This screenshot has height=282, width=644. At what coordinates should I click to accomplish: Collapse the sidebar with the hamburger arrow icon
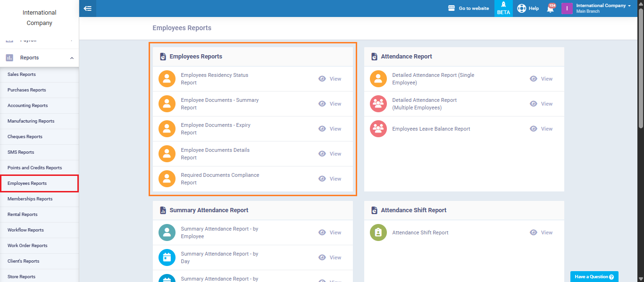pos(87,8)
